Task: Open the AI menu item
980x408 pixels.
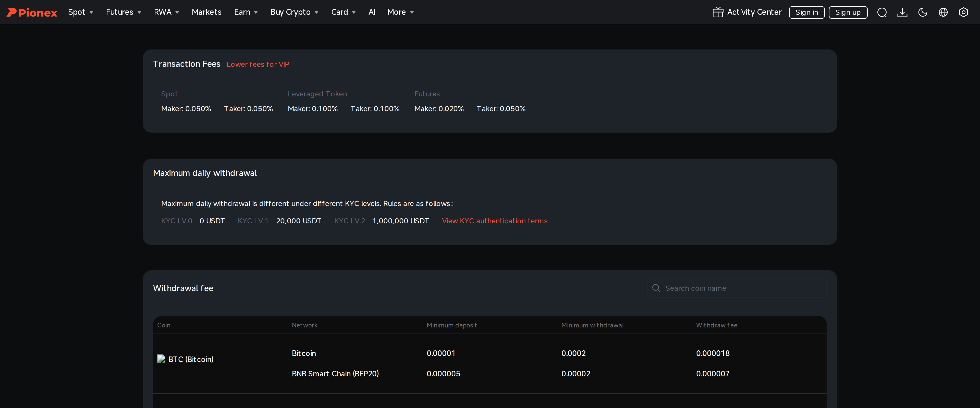Action: pyautogui.click(x=372, y=12)
